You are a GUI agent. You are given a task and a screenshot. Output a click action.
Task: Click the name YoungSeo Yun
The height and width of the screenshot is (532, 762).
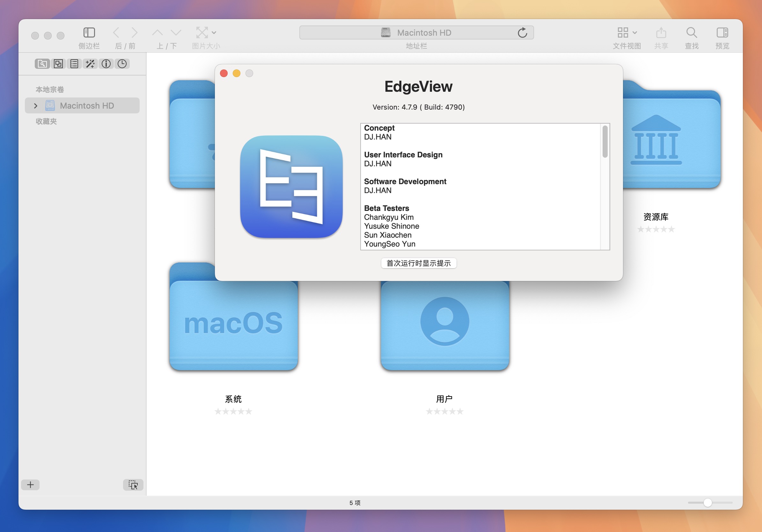390,244
